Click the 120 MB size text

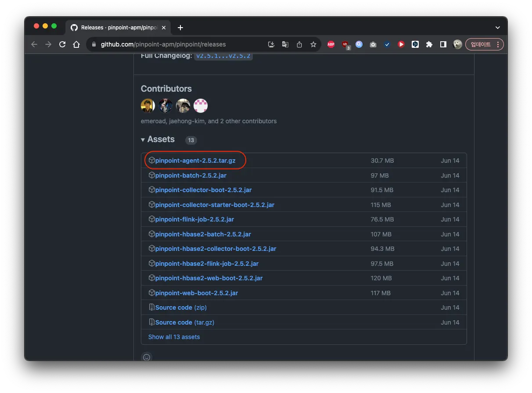coord(381,278)
